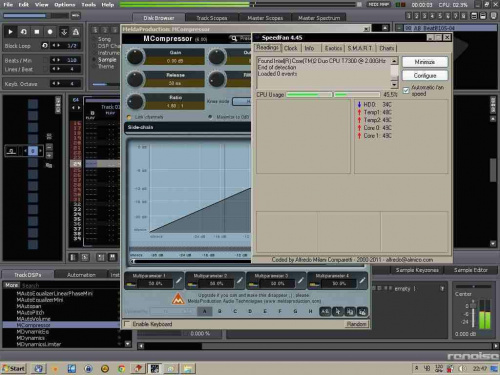This screenshot has width=500, height=375.
Task: Open the View menu
Action: (42, 5)
